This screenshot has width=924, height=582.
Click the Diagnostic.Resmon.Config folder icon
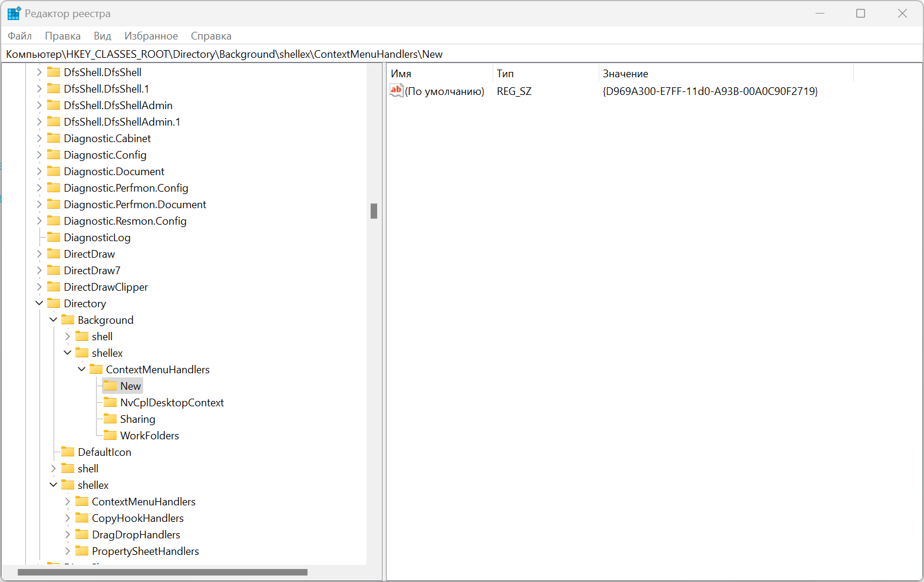tap(54, 221)
